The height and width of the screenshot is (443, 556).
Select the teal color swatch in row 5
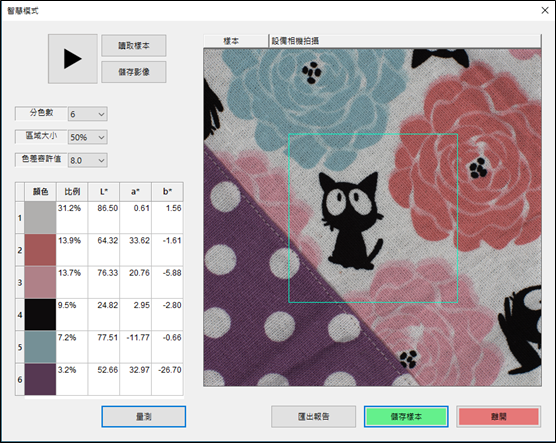40,347
